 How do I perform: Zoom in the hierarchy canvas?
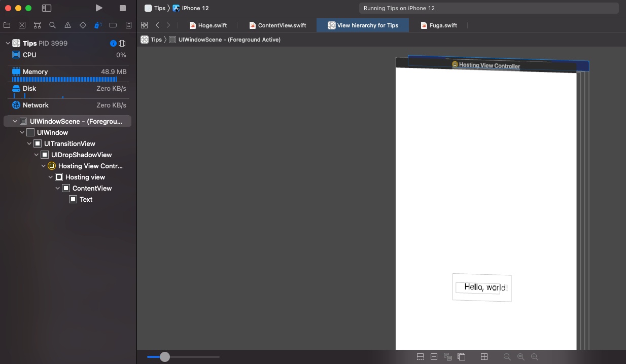[x=534, y=357]
